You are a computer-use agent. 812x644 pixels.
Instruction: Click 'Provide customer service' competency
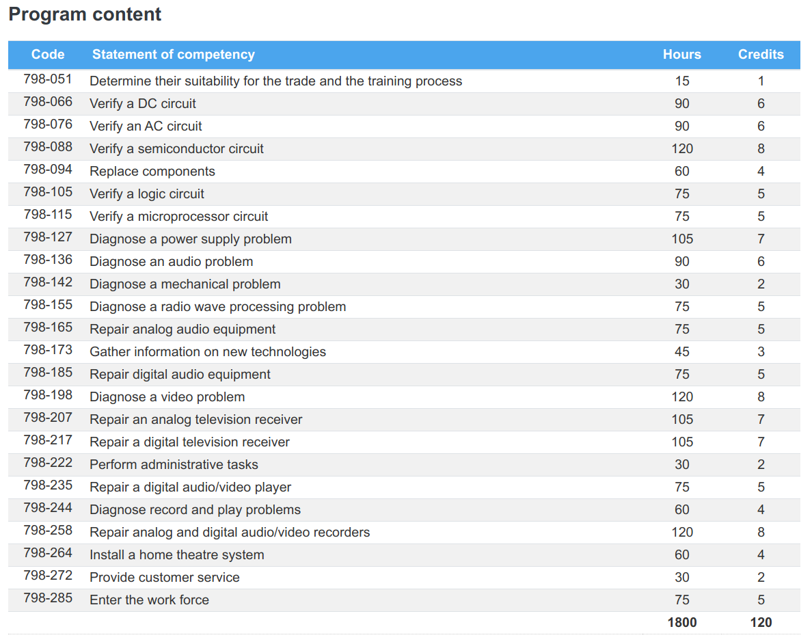(x=165, y=578)
